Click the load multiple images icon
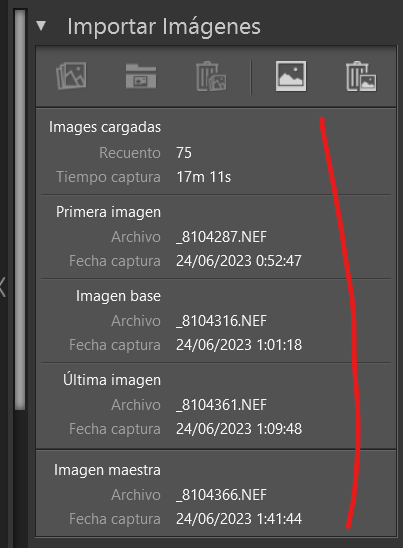Image resolution: width=403 pixels, height=548 pixels. coord(71,76)
